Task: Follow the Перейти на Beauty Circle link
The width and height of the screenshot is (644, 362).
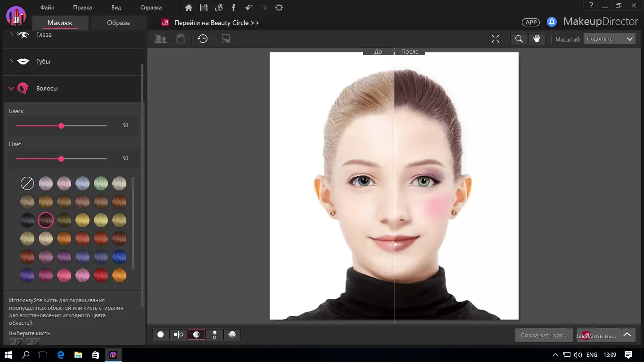Action: 216,23
